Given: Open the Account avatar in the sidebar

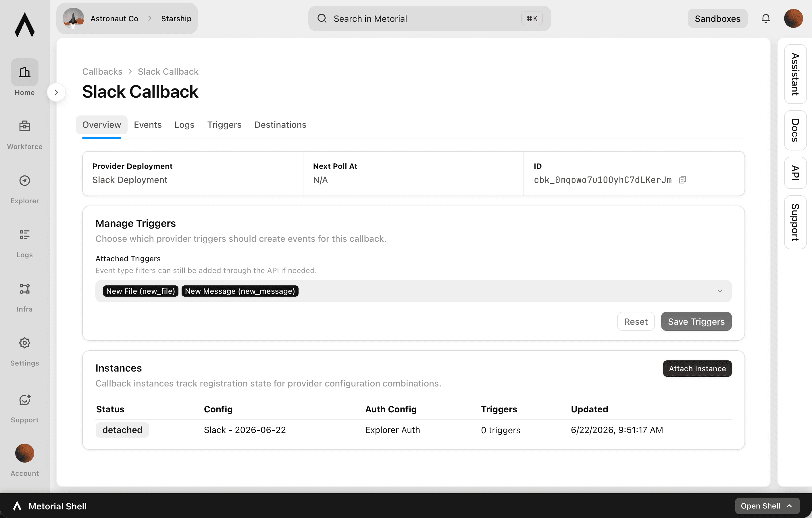Looking at the screenshot, I should pos(25,453).
